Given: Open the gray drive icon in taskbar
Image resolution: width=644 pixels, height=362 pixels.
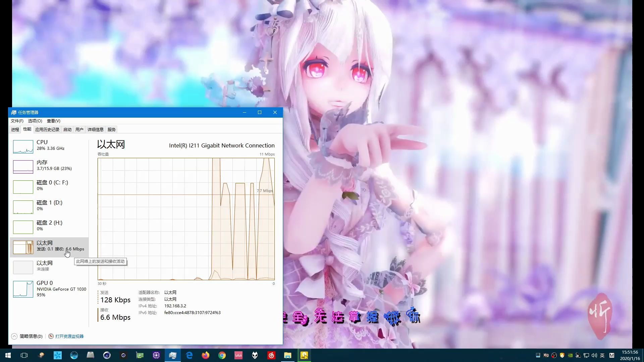Looking at the screenshot, I should [x=91, y=355].
